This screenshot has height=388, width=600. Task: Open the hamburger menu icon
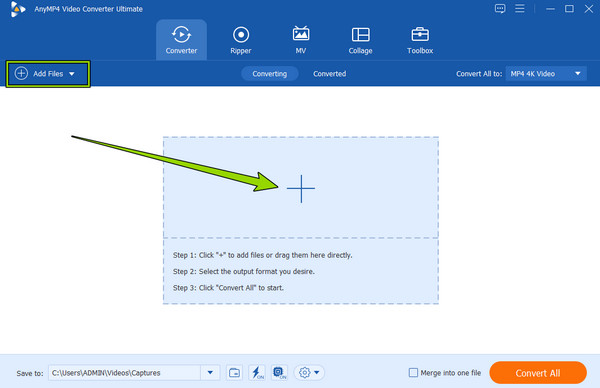(520, 8)
